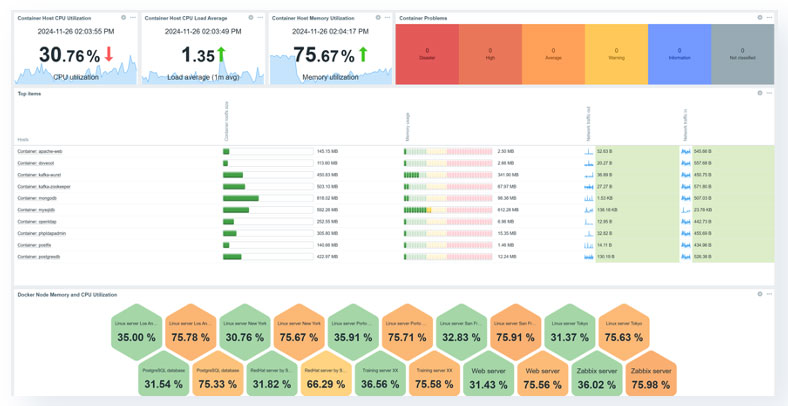Select the High severity problems tile
Viewport: 788px width, 406px height.
[x=490, y=54]
